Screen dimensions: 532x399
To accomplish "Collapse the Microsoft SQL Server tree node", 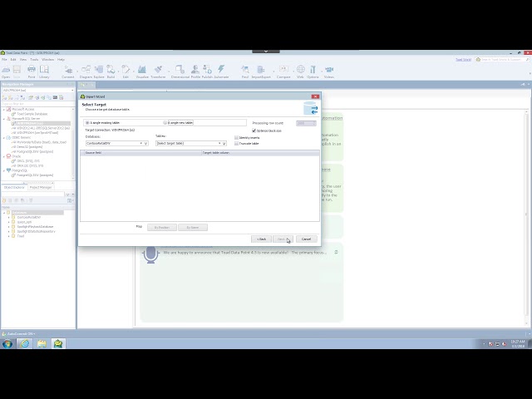I will click(4, 119).
